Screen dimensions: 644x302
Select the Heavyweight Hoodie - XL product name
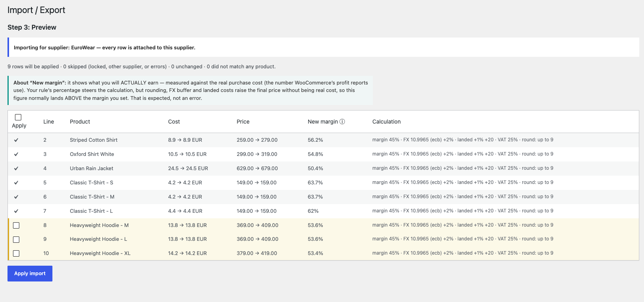coord(100,253)
